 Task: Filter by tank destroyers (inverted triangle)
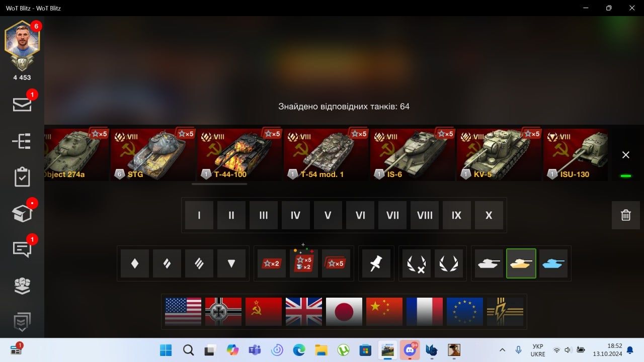(231, 263)
